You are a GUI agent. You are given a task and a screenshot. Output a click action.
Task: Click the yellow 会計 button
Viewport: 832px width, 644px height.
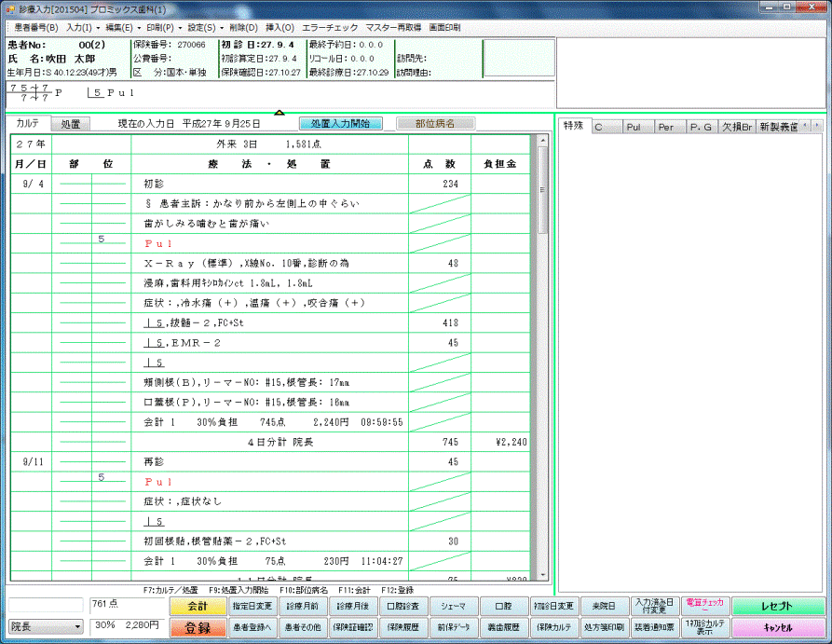pyautogui.click(x=198, y=606)
